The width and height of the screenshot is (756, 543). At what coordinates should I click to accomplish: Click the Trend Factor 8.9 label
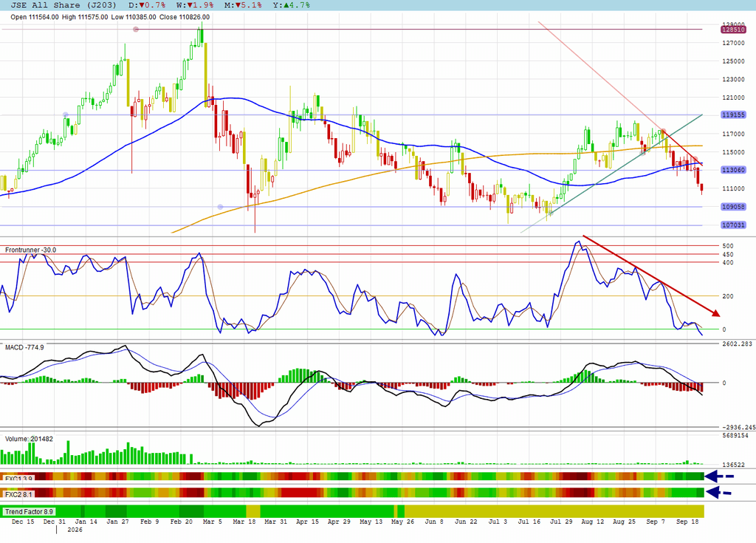click(29, 512)
